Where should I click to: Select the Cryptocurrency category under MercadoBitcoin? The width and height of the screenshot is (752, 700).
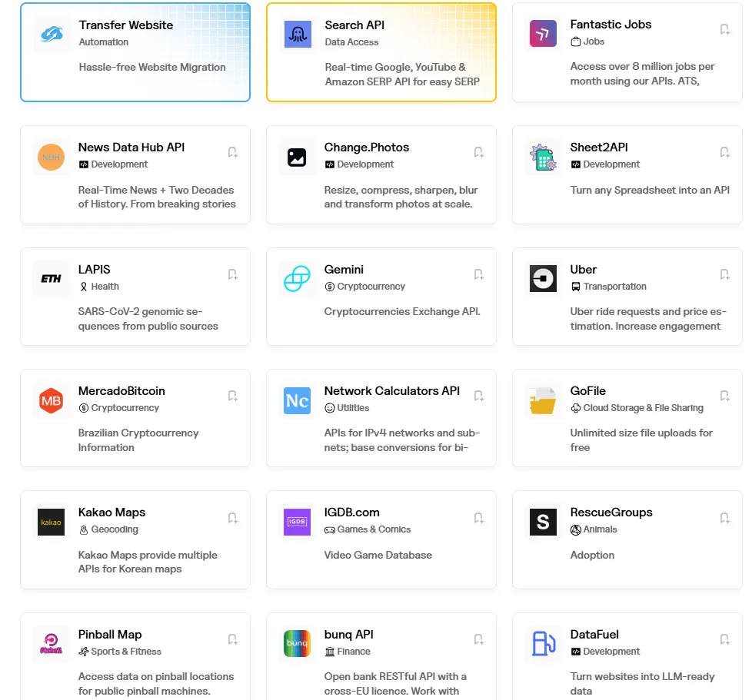coord(119,408)
